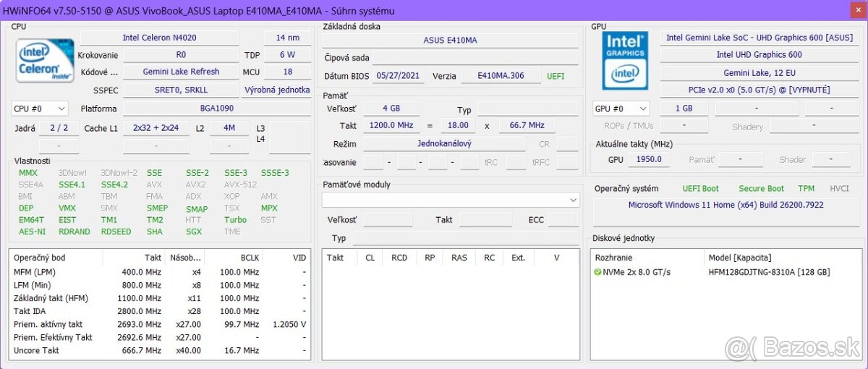Click the Operačný bod column header

40,258
